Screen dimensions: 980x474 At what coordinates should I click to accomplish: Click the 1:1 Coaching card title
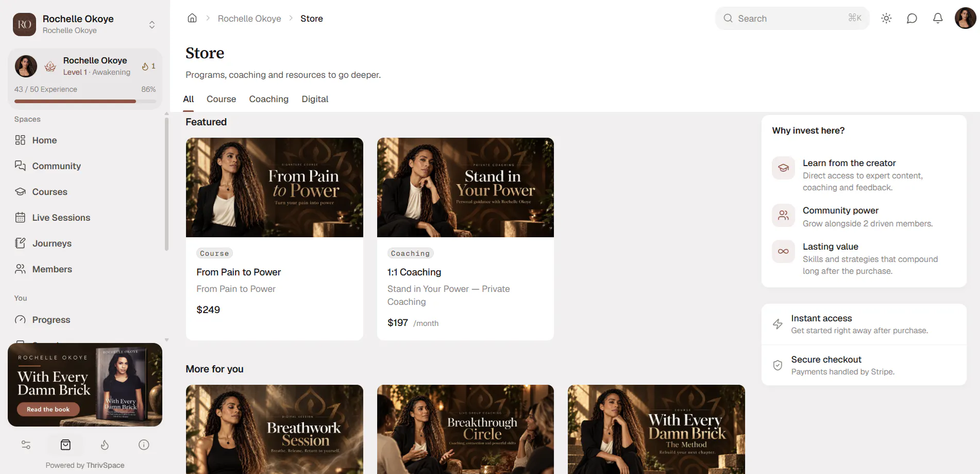coord(414,272)
